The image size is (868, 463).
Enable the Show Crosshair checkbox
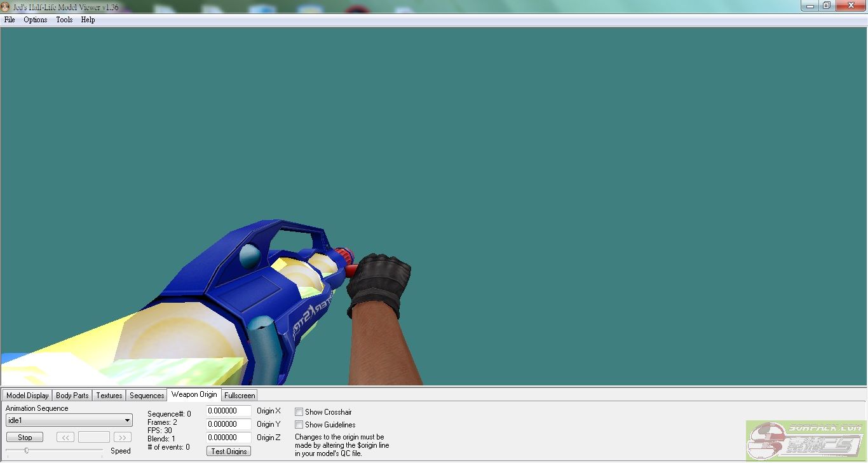coord(299,412)
